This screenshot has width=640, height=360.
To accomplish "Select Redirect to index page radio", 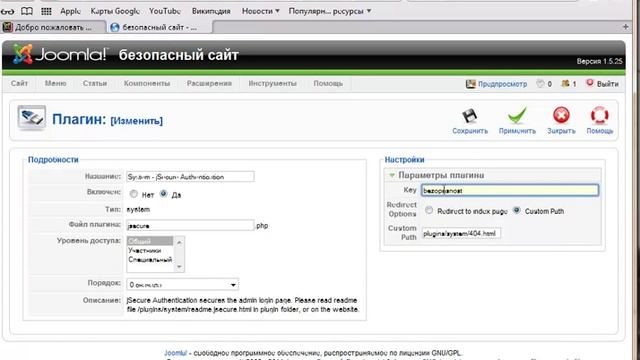I will tap(429, 210).
